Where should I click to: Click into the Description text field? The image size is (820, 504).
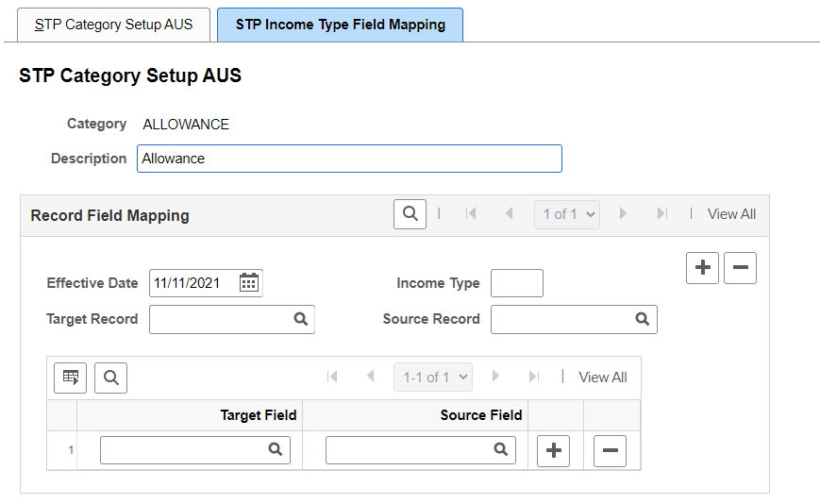tap(349, 159)
